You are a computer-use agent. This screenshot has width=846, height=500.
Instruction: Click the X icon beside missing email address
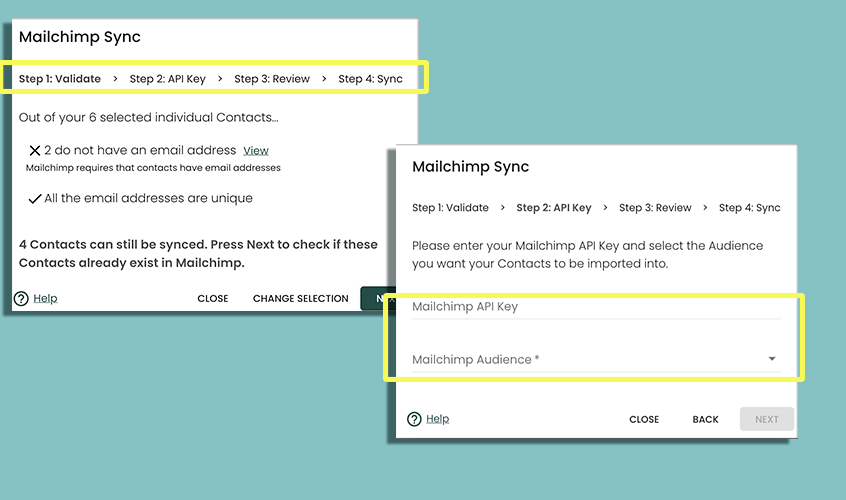[x=34, y=150]
